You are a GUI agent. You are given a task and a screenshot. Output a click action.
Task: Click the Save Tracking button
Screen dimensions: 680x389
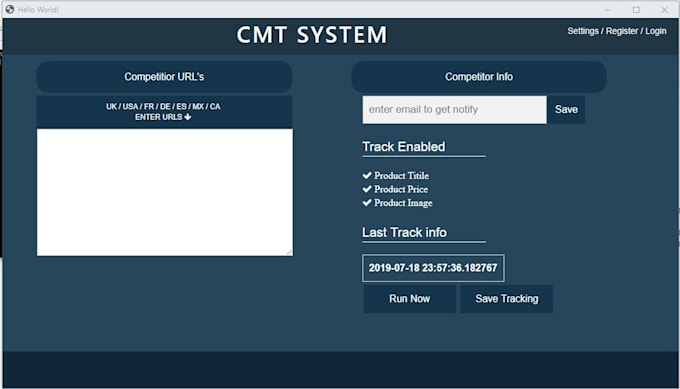point(507,299)
